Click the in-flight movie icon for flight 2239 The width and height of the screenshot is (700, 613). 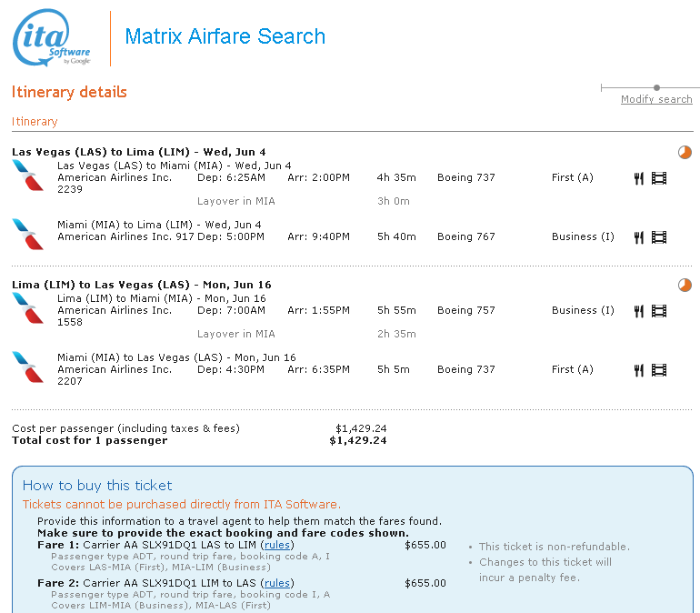click(x=659, y=178)
